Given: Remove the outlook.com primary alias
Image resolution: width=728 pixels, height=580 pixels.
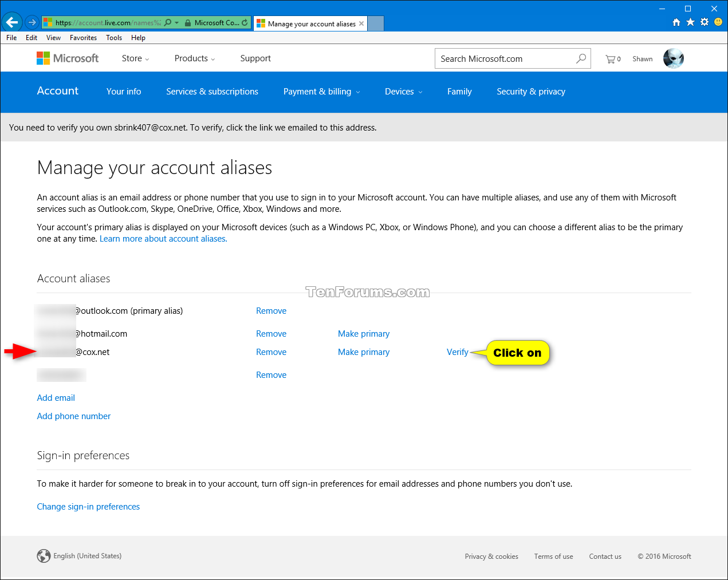Looking at the screenshot, I should [271, 311].
